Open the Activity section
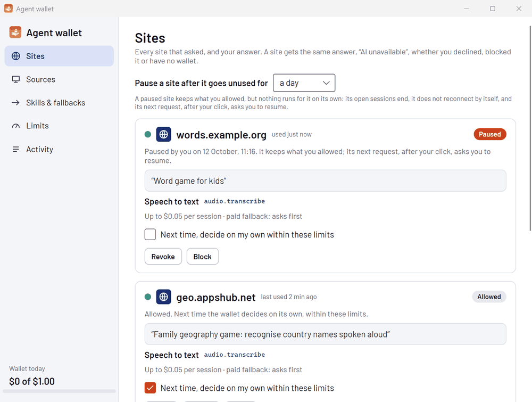Image resolution: width=532 pixels, height=402 pixels. pos(59,150)
